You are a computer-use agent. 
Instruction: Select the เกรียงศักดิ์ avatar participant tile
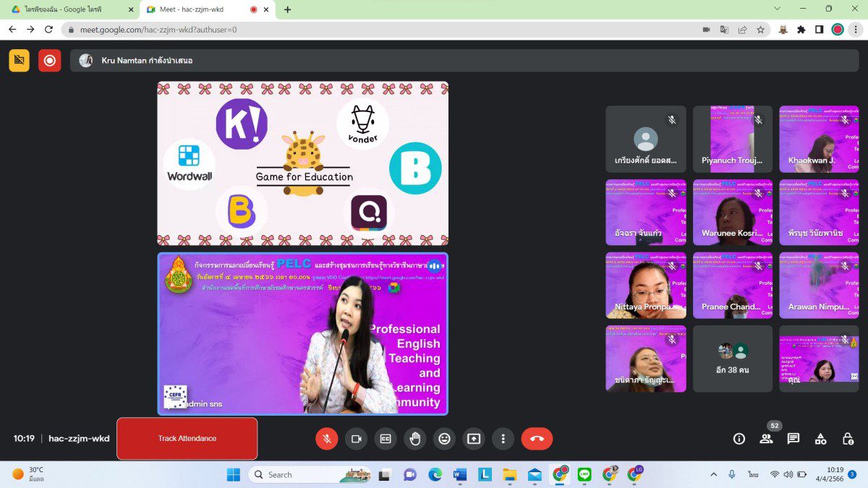(646, 140)
